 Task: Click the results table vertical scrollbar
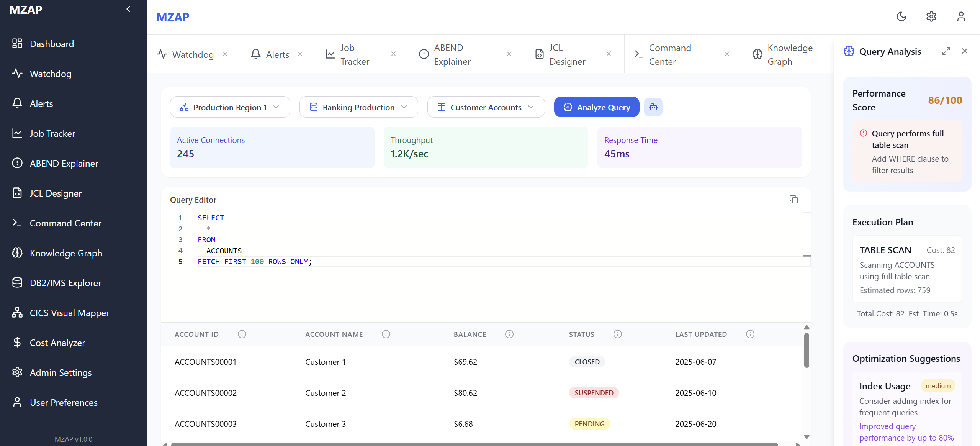point(806,351)
